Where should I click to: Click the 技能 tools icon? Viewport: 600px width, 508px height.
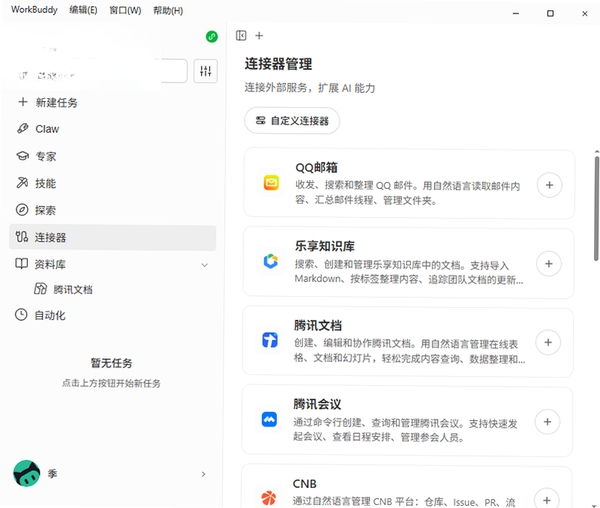(22, 183)
